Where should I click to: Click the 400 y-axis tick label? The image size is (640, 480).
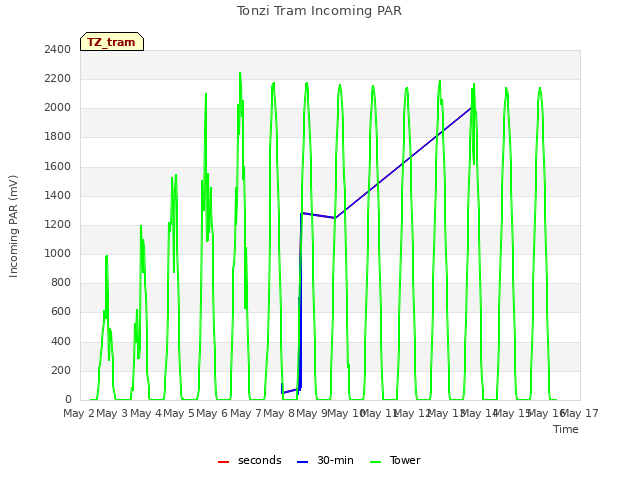[x=61, y=341]
